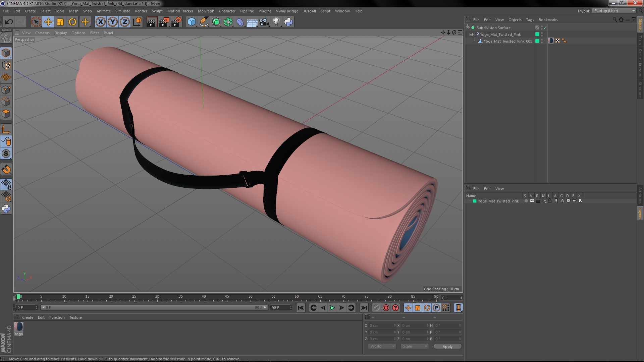This screenshot has height=362, width=644.
Task: Step to the previous frame
Action: [323, 308]
